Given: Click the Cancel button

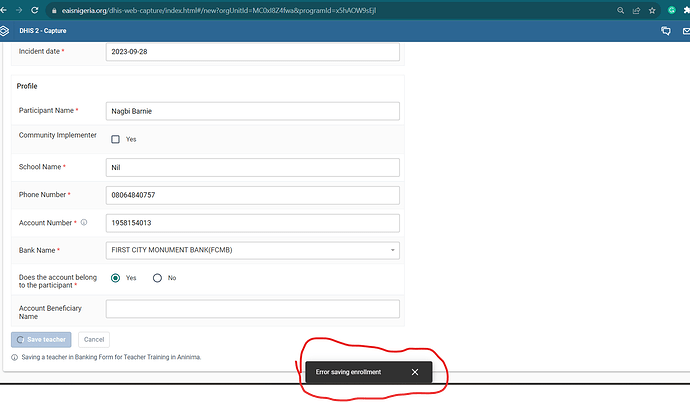Looking at the screenshot, I should (x=93, y=339).
